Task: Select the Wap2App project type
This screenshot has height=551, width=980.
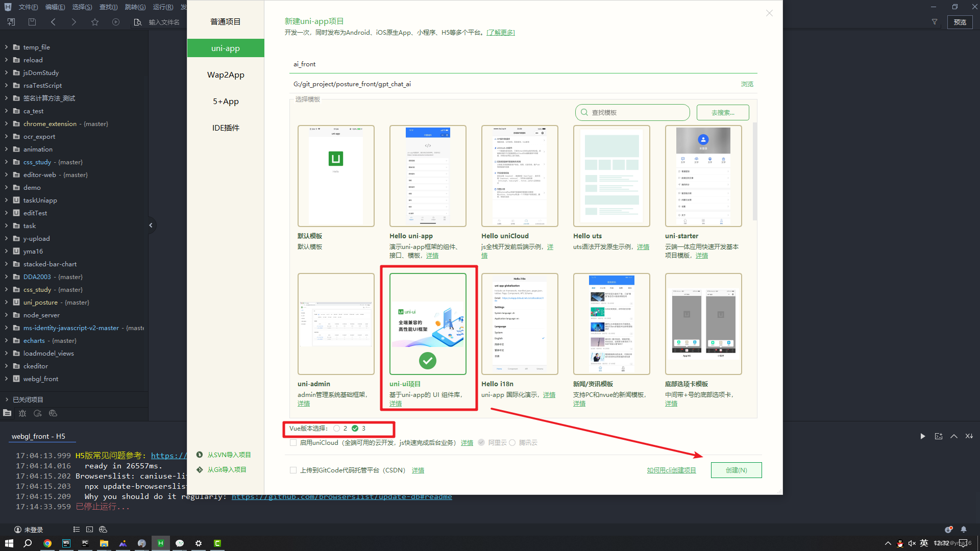Action: (226, 74)
